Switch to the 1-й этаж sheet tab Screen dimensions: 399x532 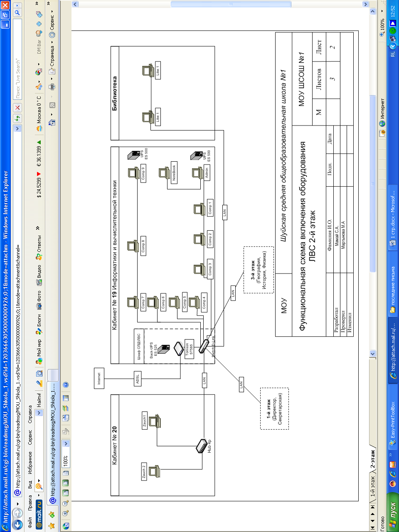373,486
